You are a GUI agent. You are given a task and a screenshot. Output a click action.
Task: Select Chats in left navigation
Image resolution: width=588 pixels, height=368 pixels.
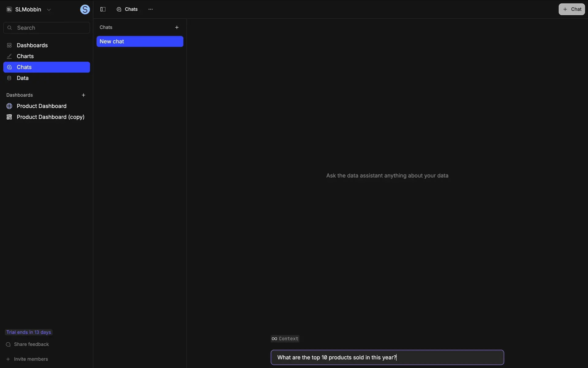pyautogui.click(x=24, y=67)
